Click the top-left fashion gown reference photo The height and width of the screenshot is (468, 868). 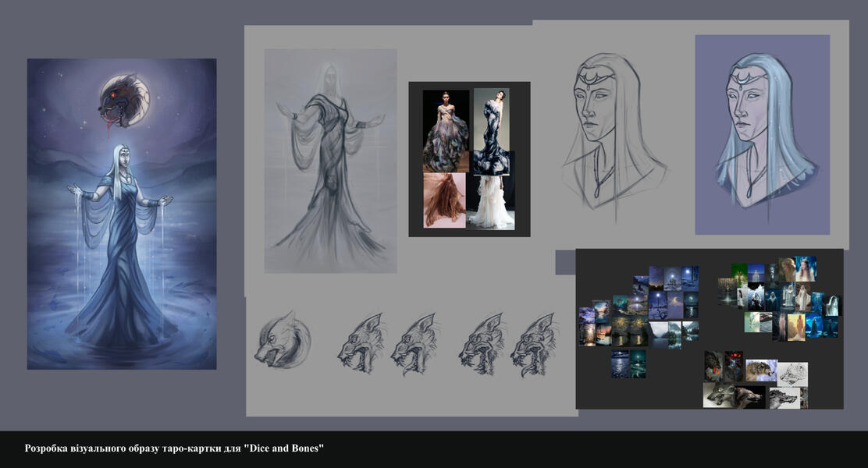pyautogui.click(x=446, y=130)
